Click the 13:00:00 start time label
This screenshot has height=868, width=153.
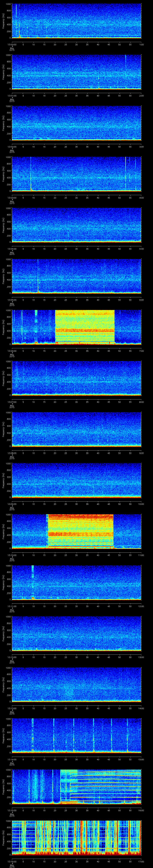coord(12,44)
